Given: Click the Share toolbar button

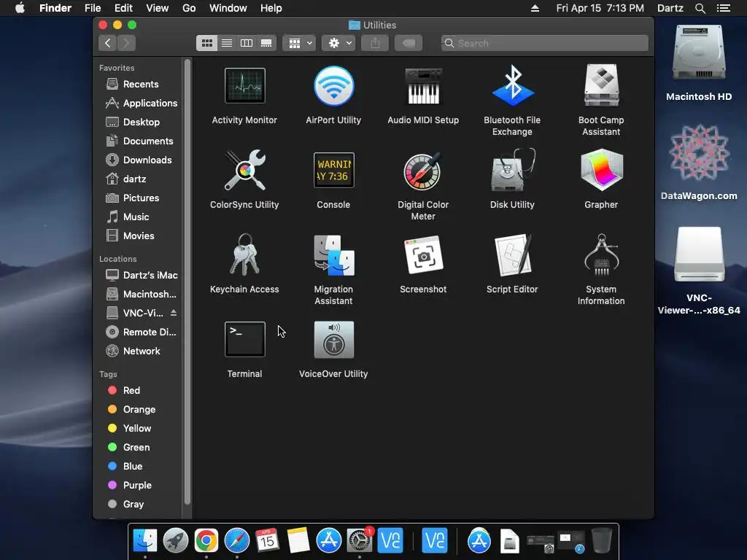Looking at the screenshot, I should (376, 43).
